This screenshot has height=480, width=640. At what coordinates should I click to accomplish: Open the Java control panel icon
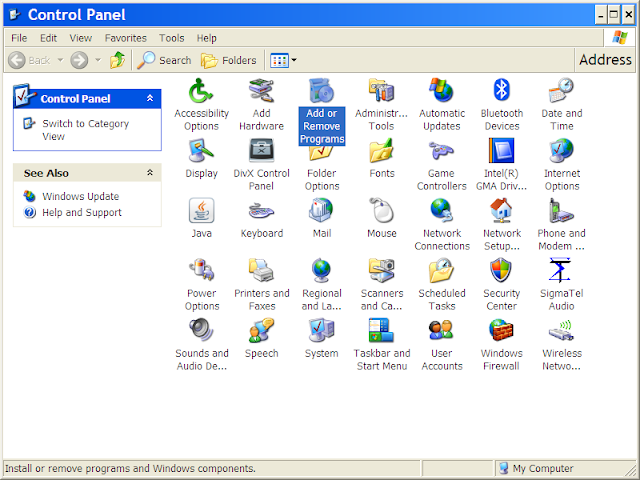(x=201, y=210)
